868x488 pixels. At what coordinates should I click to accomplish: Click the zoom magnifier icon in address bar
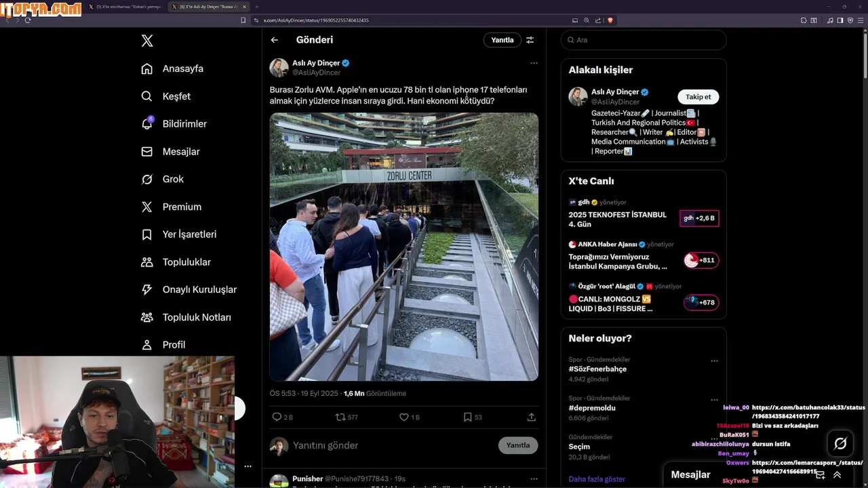587,20
